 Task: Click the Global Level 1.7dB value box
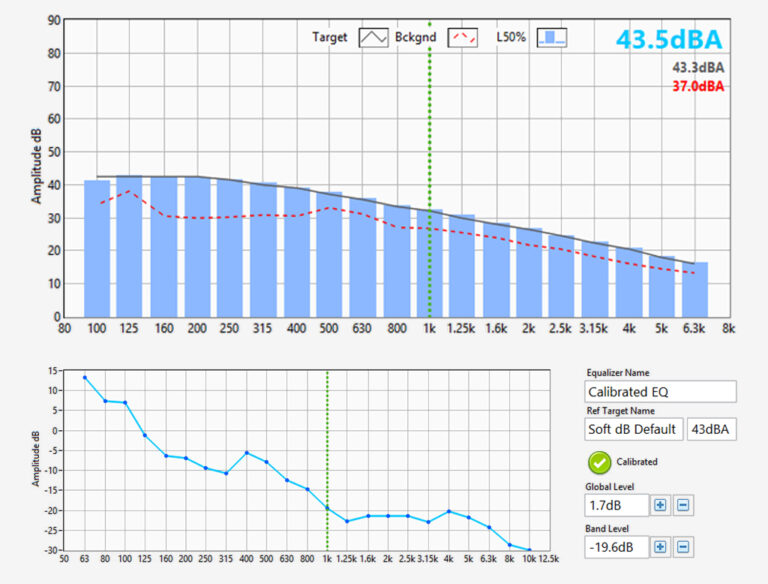pos(616,505)
